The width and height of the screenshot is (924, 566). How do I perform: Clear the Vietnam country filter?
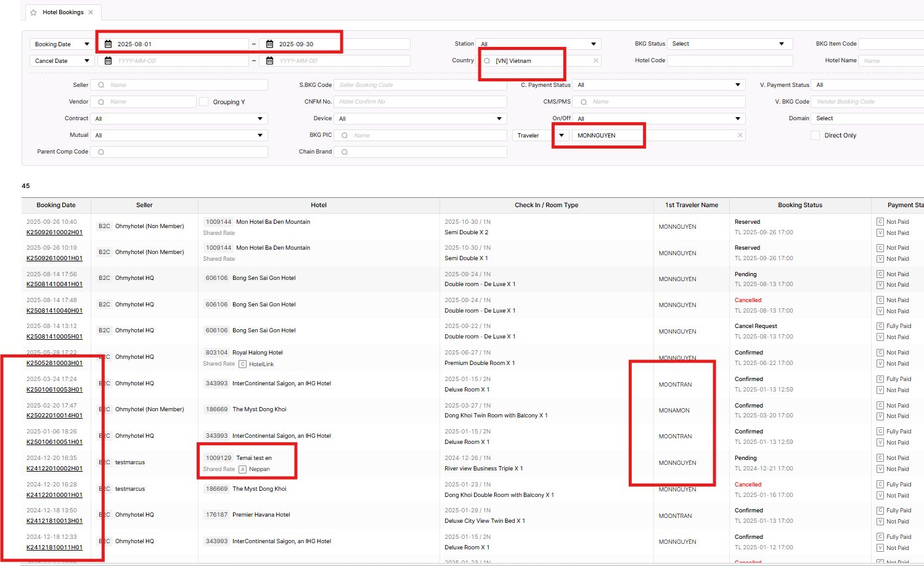click(x=595, y=60)
